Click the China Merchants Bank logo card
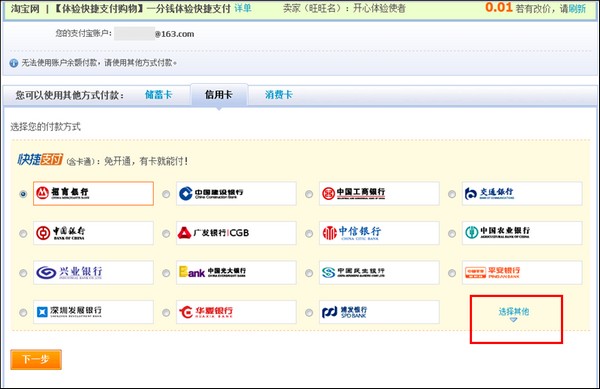Viewport: 600px width, 389px height. pyautogui.click(x=93, y=194)
